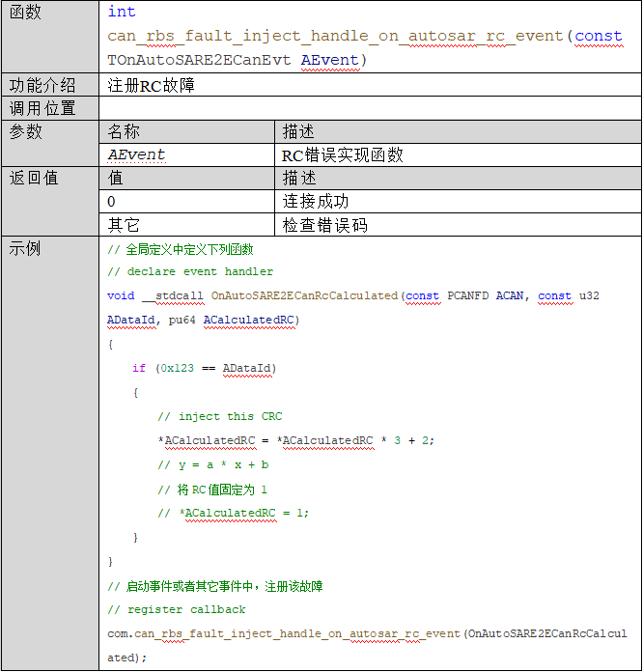The width and height of the screenshot is (643, 672).
Task: Click the '值' column header
Action: coord(187,178)
